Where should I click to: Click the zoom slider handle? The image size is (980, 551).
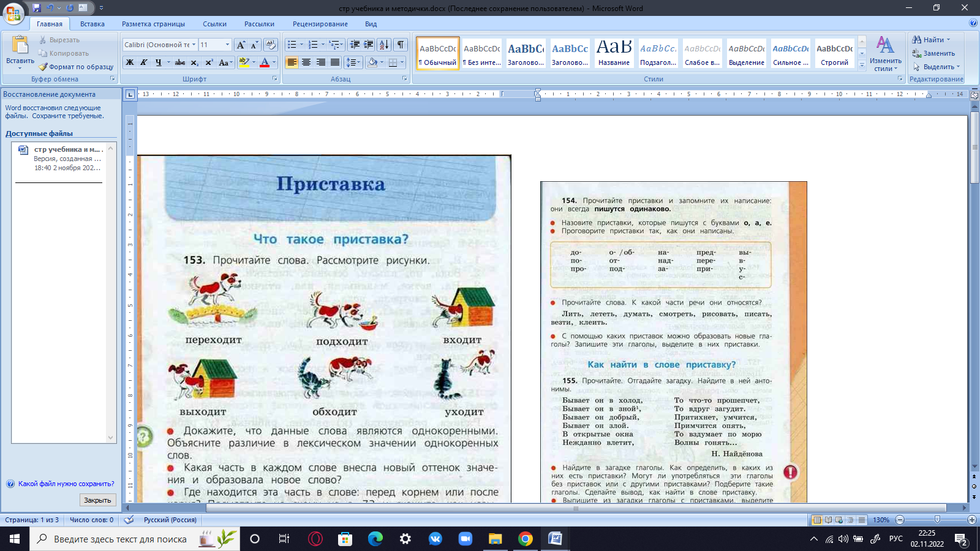(x=937, y=520)
